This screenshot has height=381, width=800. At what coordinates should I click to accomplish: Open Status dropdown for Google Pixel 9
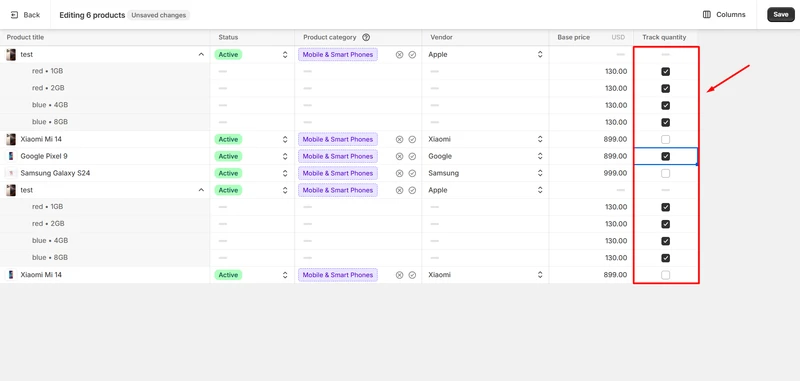tap(285, 156)
